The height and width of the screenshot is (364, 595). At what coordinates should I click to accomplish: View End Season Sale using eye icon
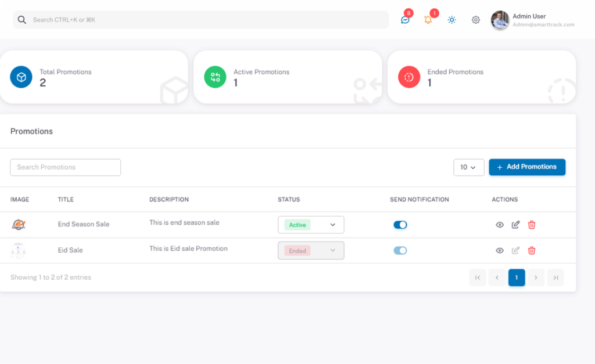[500, 225]
